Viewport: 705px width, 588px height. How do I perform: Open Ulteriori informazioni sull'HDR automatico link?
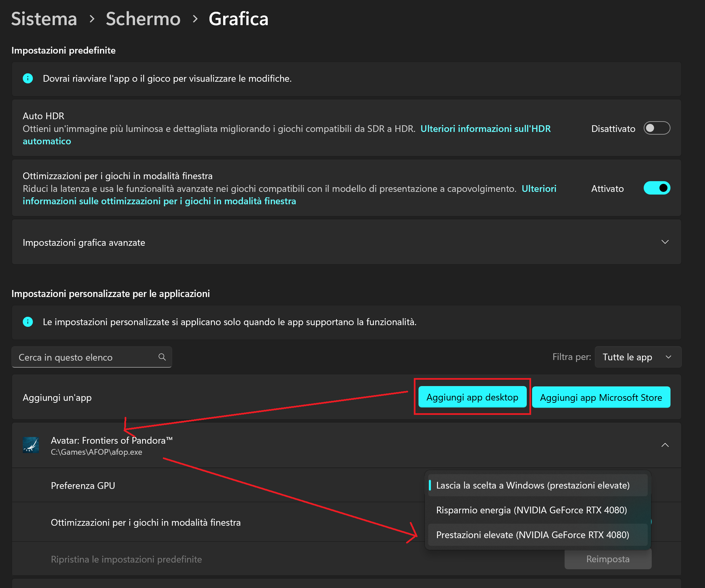click(x=486, y=129)
